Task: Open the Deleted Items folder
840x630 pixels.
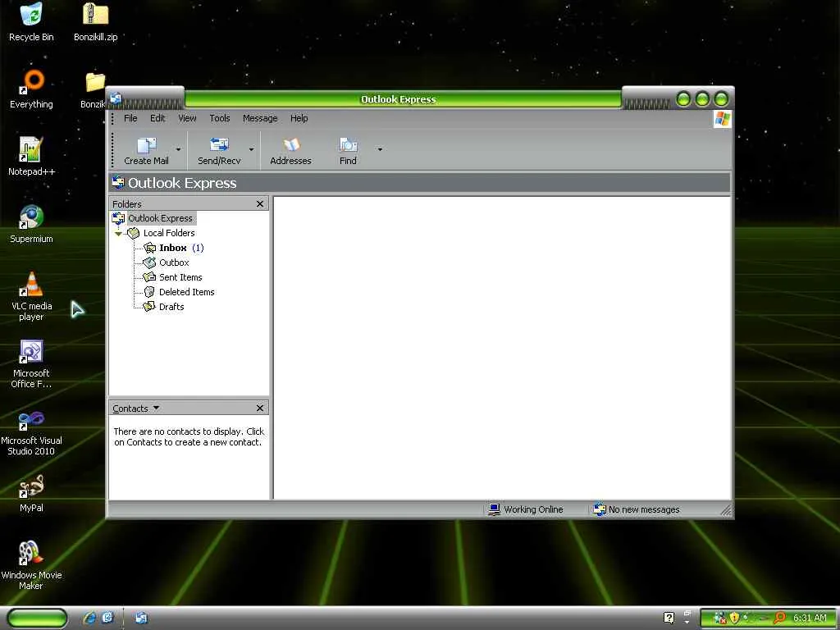Action: (x=186, y=292)
